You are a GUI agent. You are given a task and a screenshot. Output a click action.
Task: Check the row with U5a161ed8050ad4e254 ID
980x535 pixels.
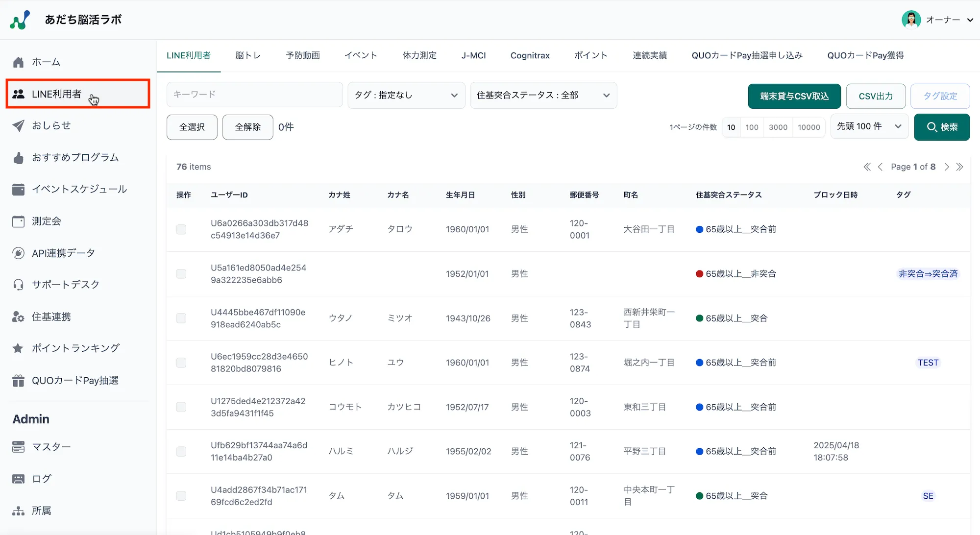(x=181, y=274)
